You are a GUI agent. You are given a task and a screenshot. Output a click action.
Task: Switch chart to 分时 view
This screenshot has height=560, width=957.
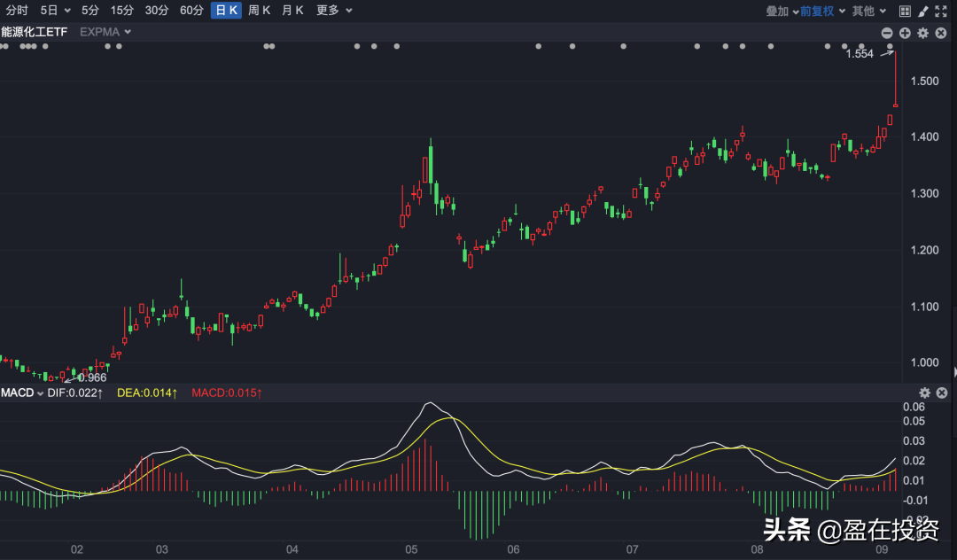pos(15,11)
